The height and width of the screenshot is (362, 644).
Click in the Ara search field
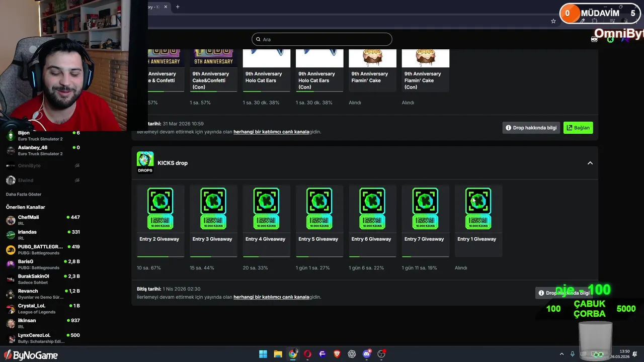(x=322, y=39)
